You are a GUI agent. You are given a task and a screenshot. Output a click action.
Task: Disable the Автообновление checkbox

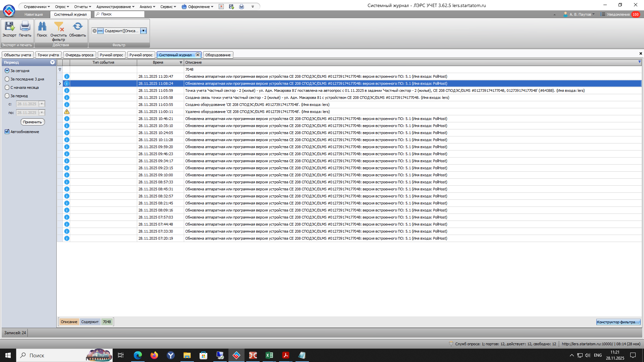7,132
